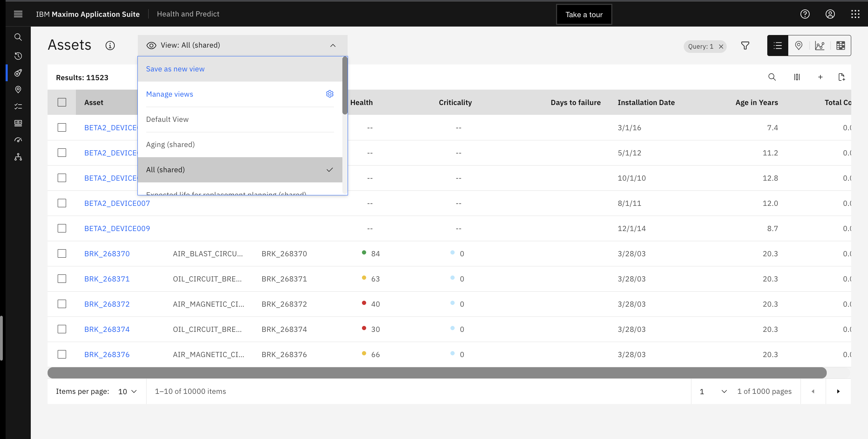Check the BRK_268374 row checkbox

point(62,329)
